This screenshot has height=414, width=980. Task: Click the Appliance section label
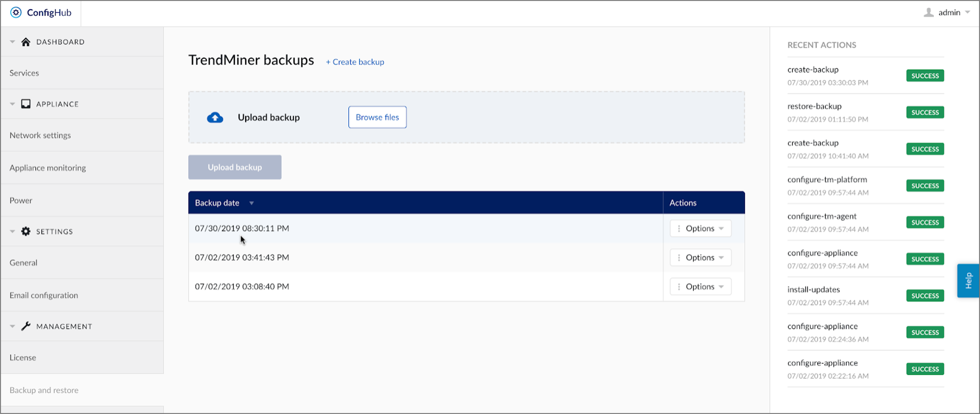57,104
